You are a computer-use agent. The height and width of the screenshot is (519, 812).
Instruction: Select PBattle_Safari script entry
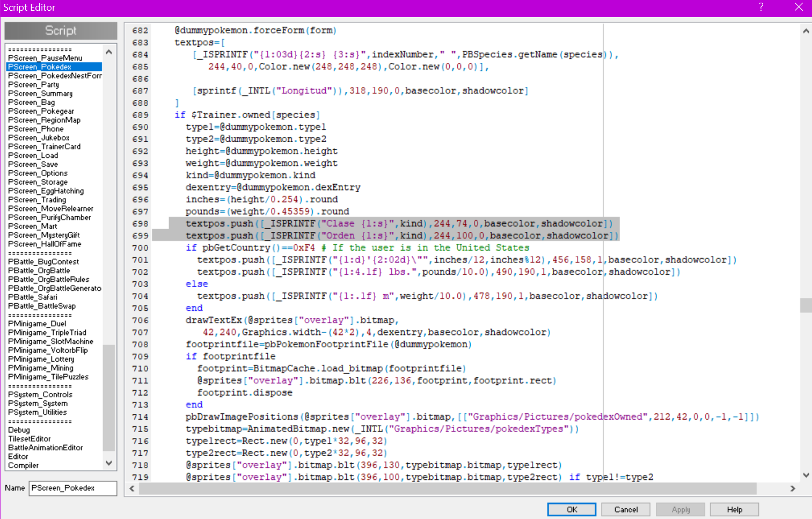click(33, 297)
